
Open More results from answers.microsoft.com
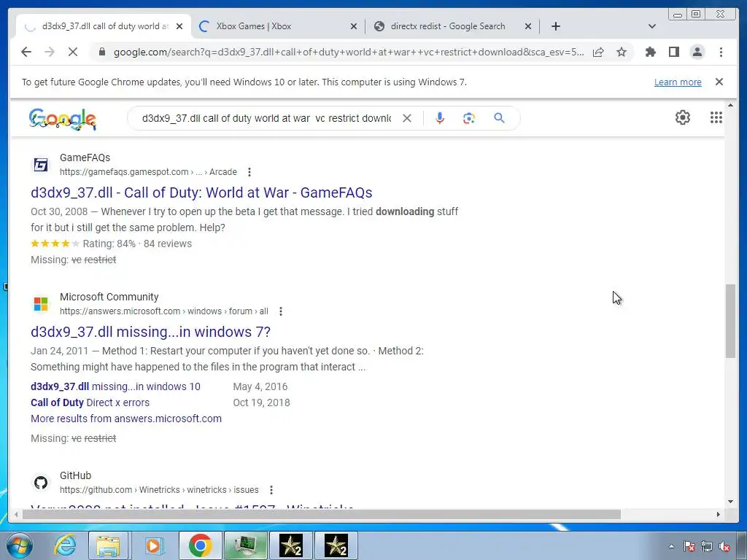pyautogui.click(x=125, y=419)
